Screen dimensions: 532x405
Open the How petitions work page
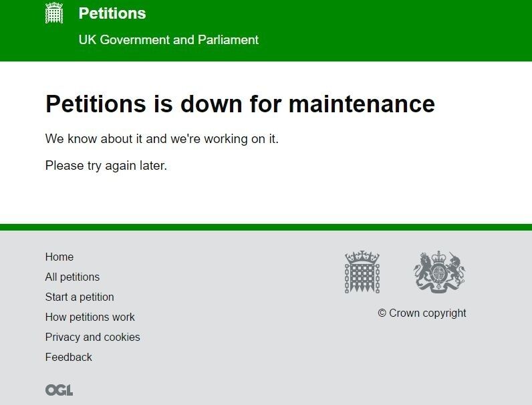[x=90, y=317]
